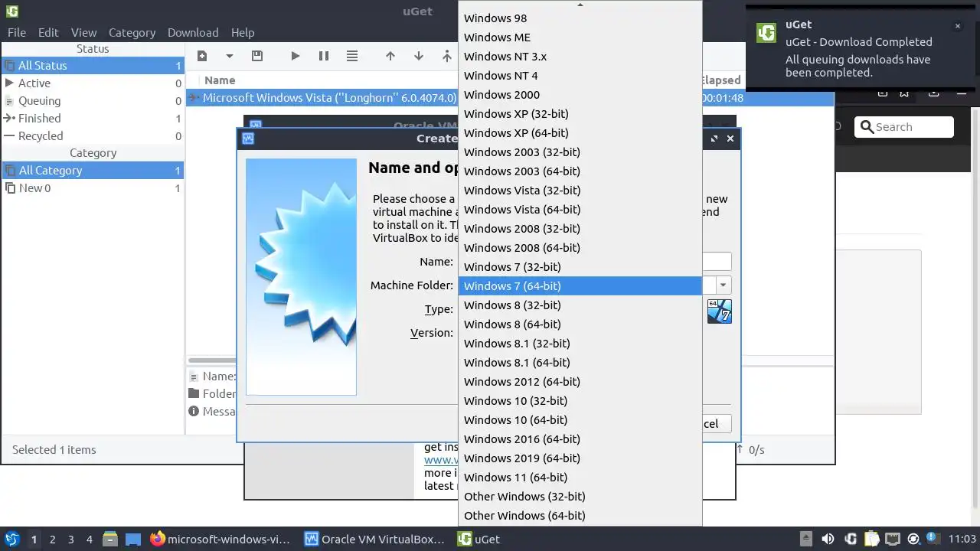Choose Windows 8 (64-bit) option
The width and height of the screenshot is (980, 551).
pyautogui.click(x=580, y=324)
